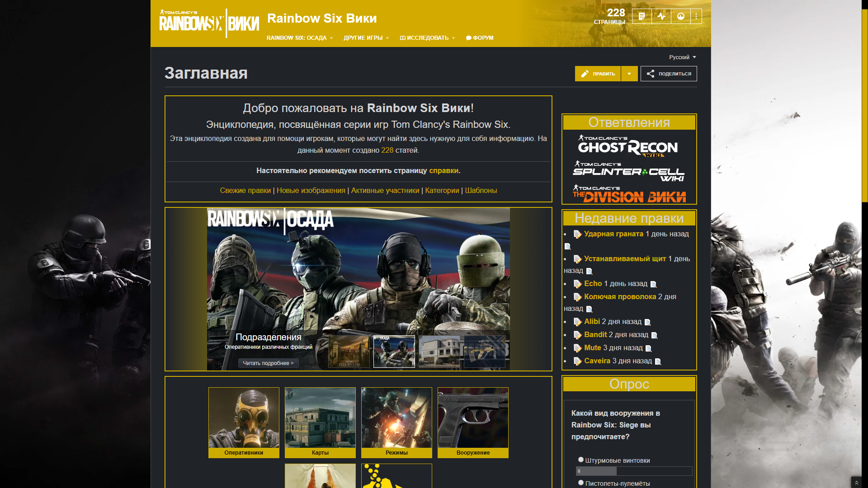This screenshot has width=868, height=488.
Task: Open the arrow dropdown beside ПРАВИТЬ
Action: [629, 74]
